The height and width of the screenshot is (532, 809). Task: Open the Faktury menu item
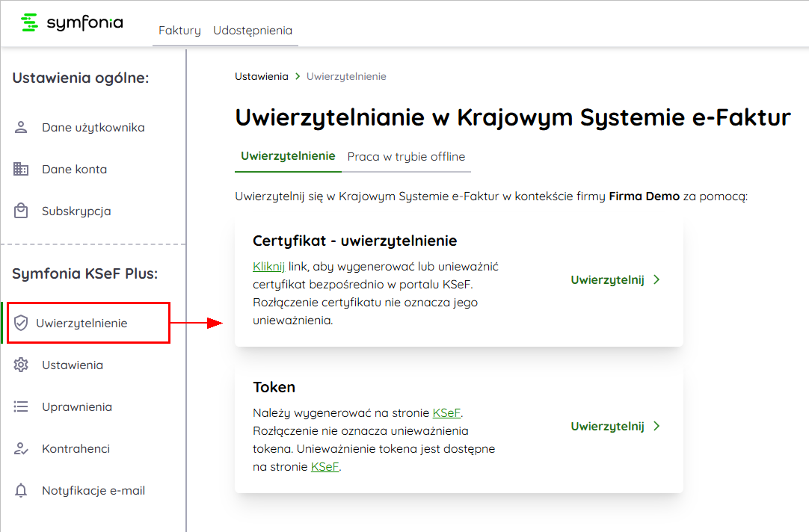(x=179, y=31)
